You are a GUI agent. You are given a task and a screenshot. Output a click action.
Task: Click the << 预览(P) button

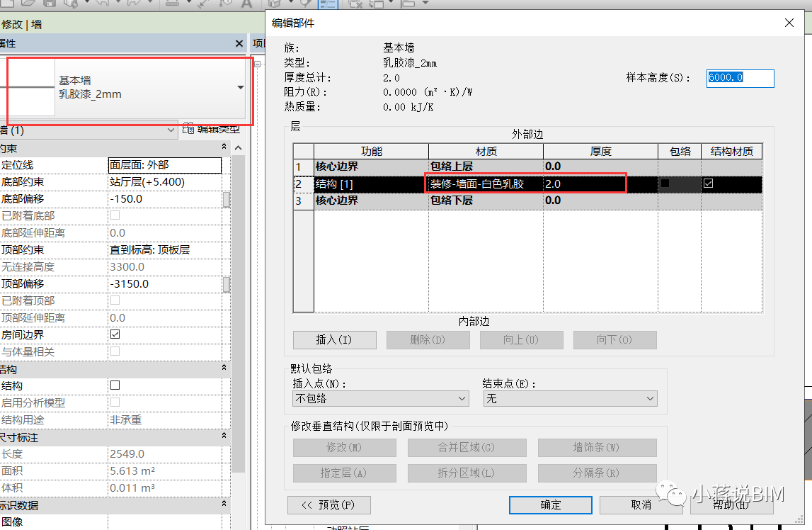pyautogui.click(x=329, y=505)
